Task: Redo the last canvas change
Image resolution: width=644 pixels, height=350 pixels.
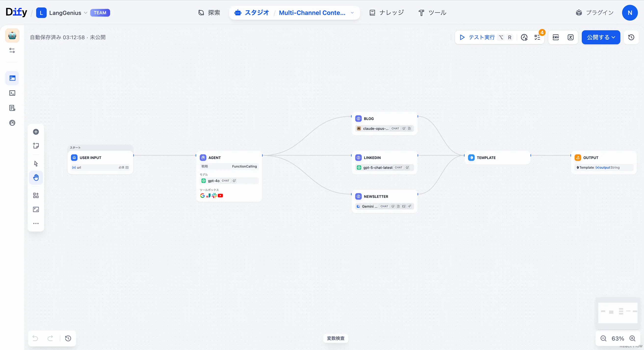Action: click(x=50, y=338)
